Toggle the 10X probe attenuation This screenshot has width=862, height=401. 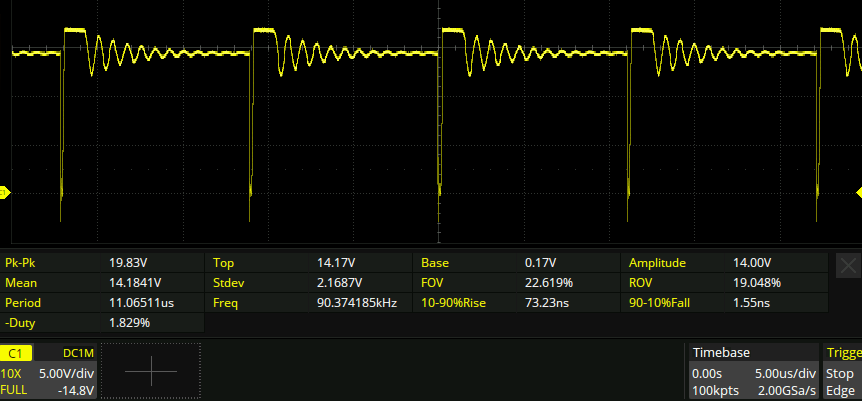click(14, 372)
